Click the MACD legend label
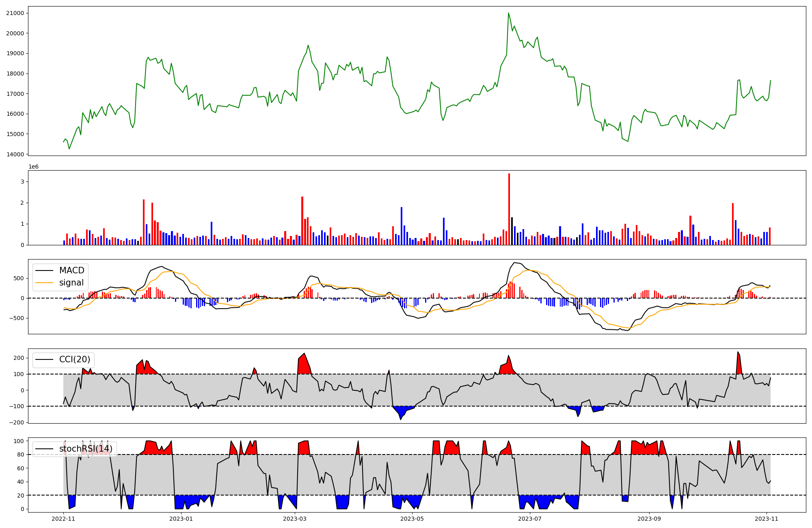This screenshot has width=812, height=528. click(x=71, y=270)
